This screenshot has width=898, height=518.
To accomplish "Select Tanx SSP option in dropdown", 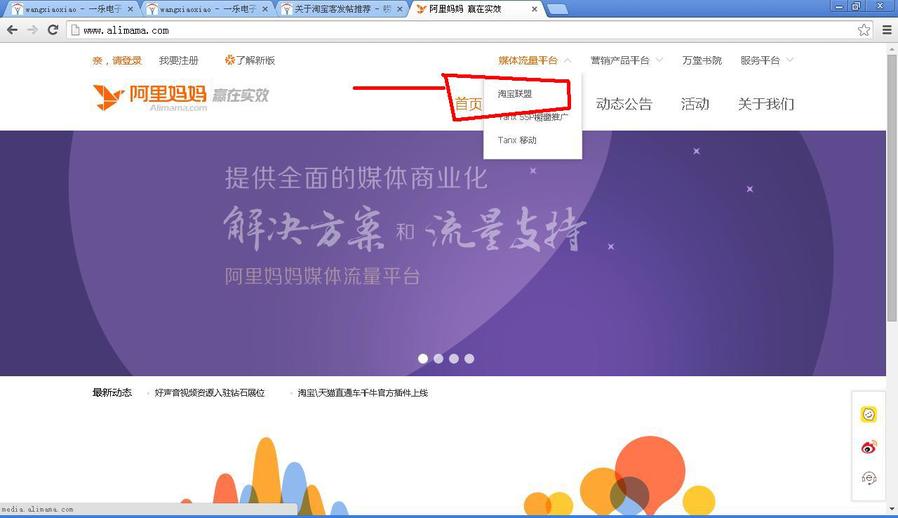I will [533, 117].
